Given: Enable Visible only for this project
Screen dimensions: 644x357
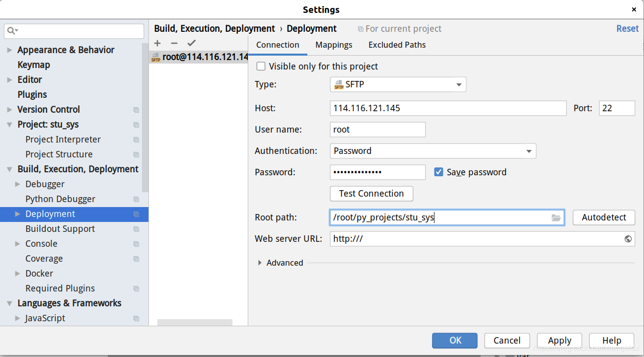Looking at the screenshot, I should 261,66.
